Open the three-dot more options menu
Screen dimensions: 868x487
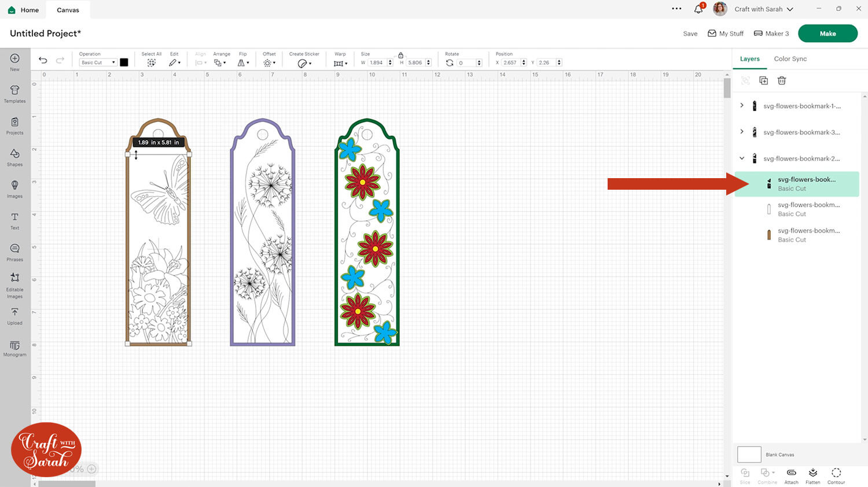[x=676, y=9]
